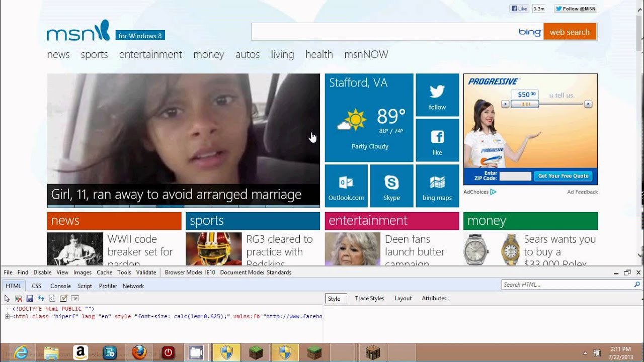Select the Layout pane tab
Viewport: 644px width, 362px height.
point(403,298)
